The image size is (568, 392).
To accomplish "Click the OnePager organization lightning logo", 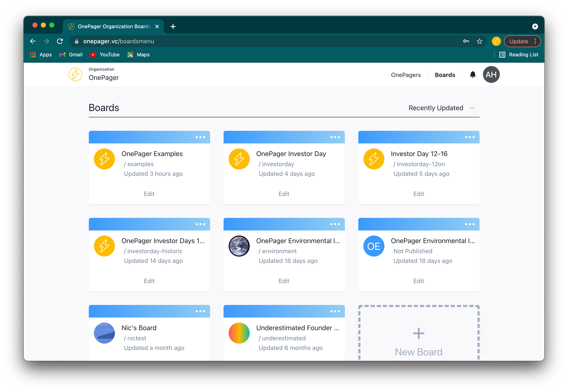I will (x=75, y=74).
